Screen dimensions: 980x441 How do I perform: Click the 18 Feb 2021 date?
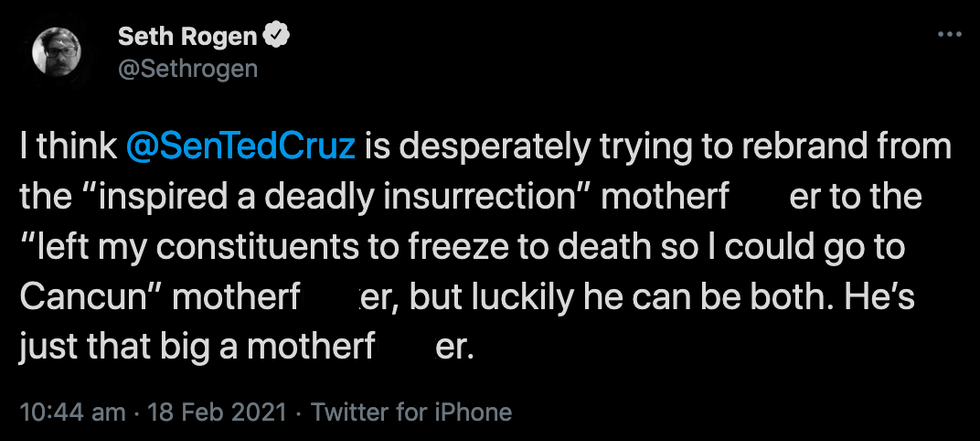(218, 412)
